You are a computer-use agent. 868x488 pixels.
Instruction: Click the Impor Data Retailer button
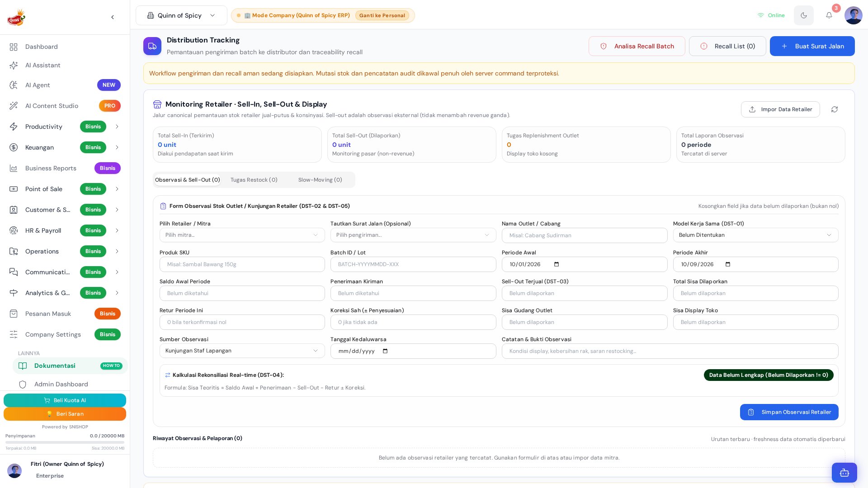pyautogui.click(x=780, y=109)
